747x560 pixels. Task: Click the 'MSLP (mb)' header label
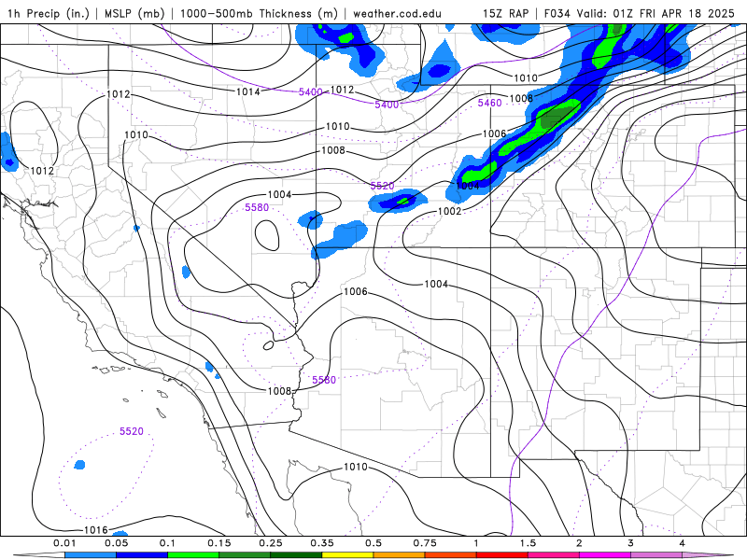click(134, 13)
